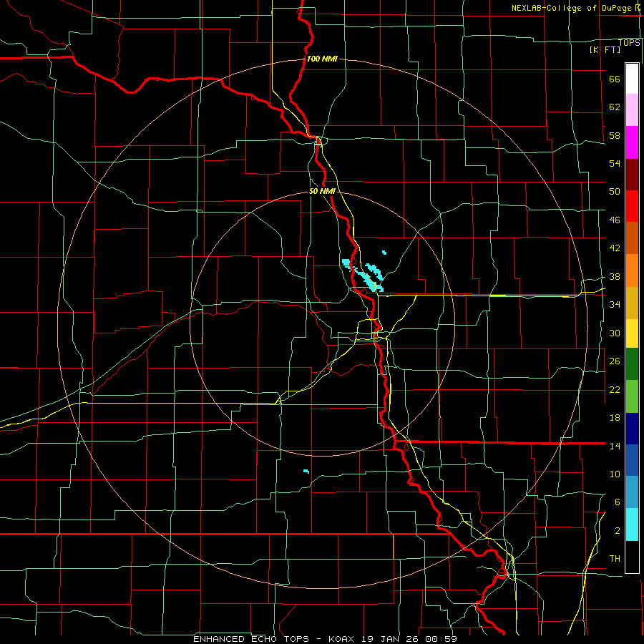Click the 34 scale label
The height and width of the screenshot is (644, 644).
click(x=615, y=304)
